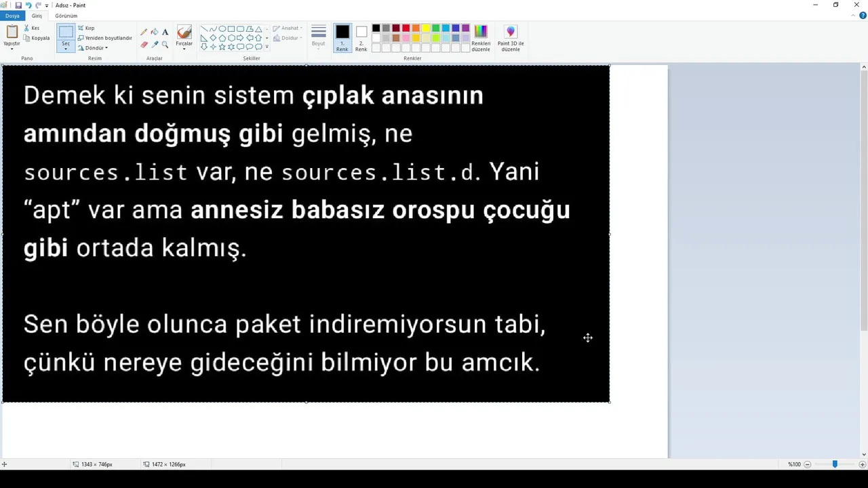868x488 pixels.
Task: Pick the yellow color swatch
Action: click(426, 28)
